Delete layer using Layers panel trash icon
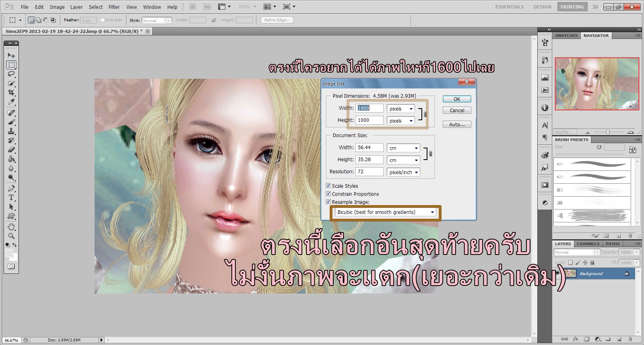This screenshot has height=345, width=644. click(630, 339)
